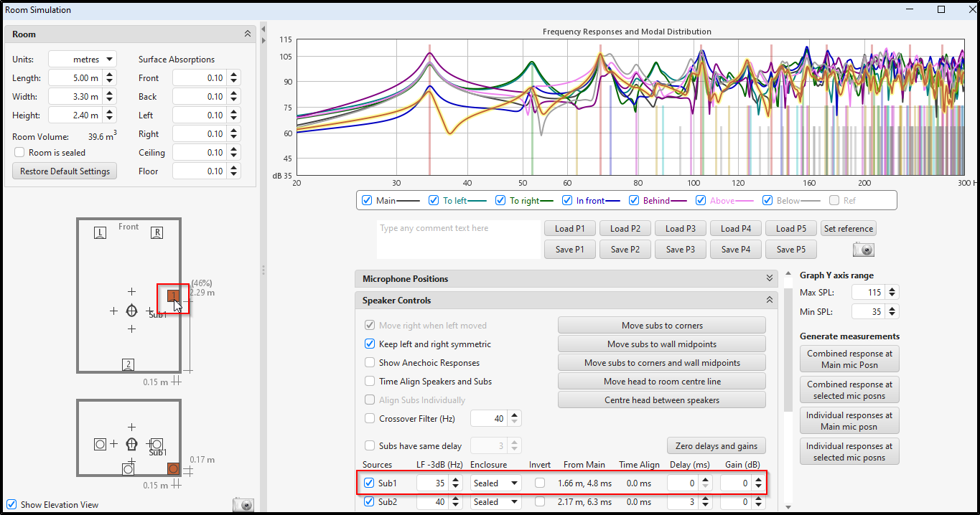Uncheck Show Elevation View

click(11, 504)
